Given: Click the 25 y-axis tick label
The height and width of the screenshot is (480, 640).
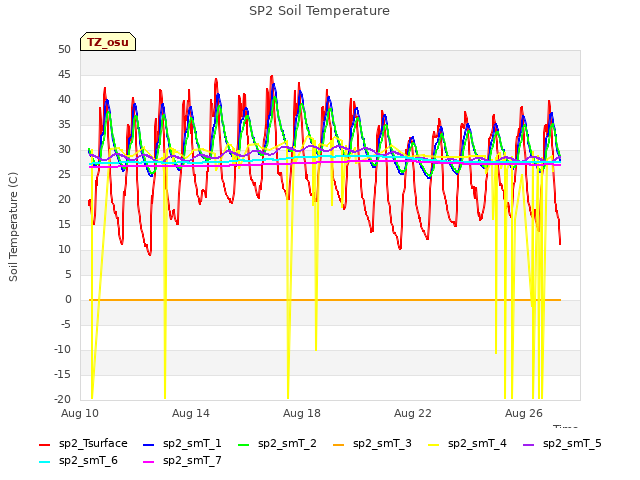Looking at the screenshot, I should click(x=64, y=175).
